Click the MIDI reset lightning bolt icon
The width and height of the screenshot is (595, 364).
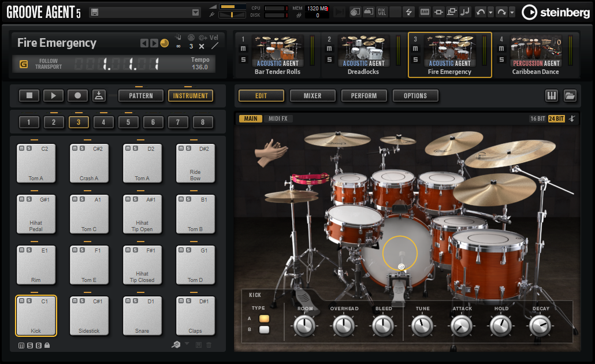tap(408, 12)
